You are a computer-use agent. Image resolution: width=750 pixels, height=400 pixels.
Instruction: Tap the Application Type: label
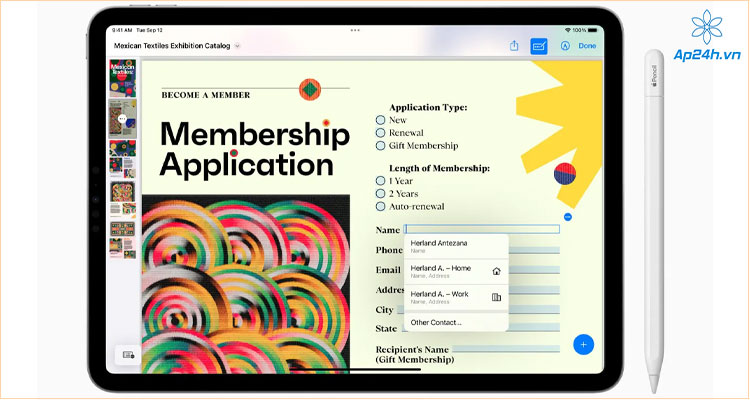pos(428,107)
